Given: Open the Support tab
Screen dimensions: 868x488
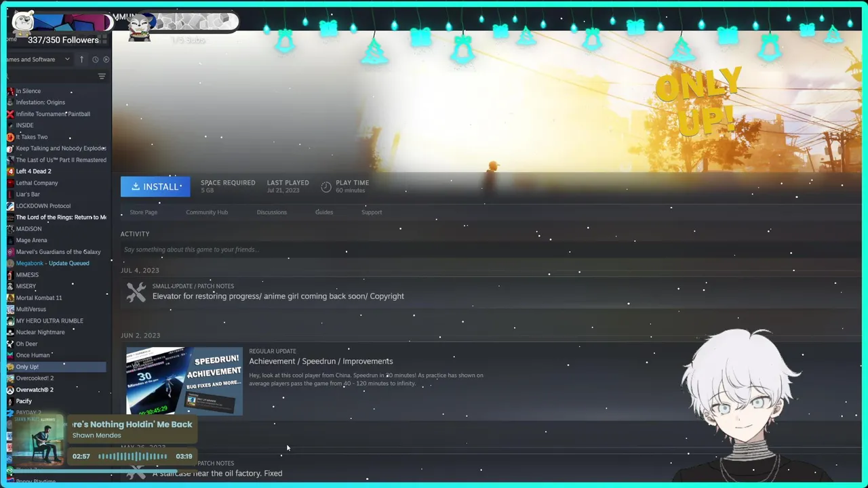Looking at the screenshot, I should click(x=372, y=212).
